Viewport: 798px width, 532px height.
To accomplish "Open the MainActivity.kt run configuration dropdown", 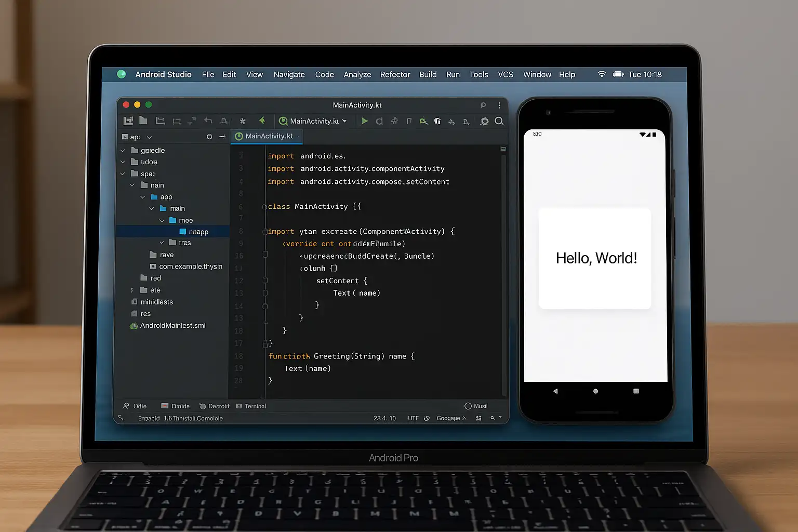I will click(313, 121).
